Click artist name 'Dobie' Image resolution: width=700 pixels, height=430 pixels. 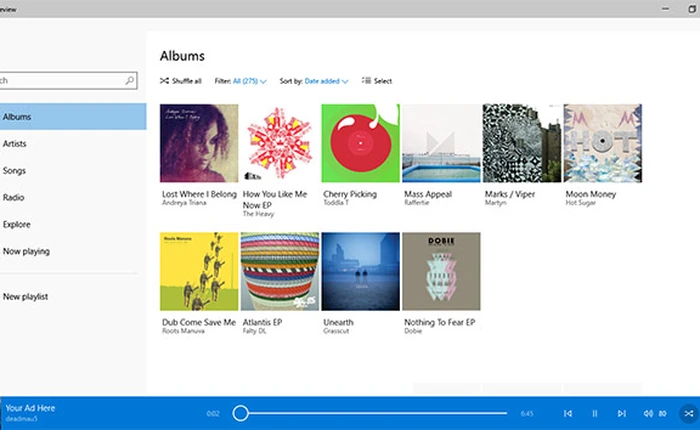(x=413, y=331)
